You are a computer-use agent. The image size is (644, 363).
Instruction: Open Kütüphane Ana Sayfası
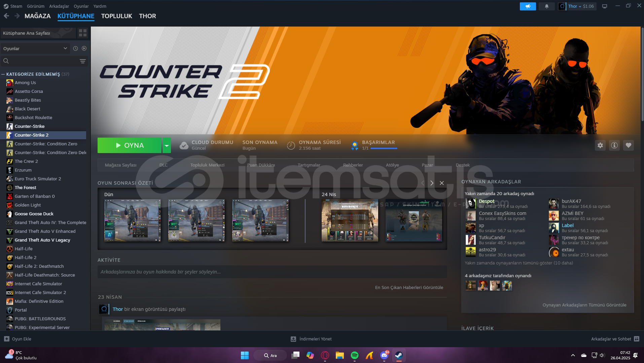pos(38,33)
